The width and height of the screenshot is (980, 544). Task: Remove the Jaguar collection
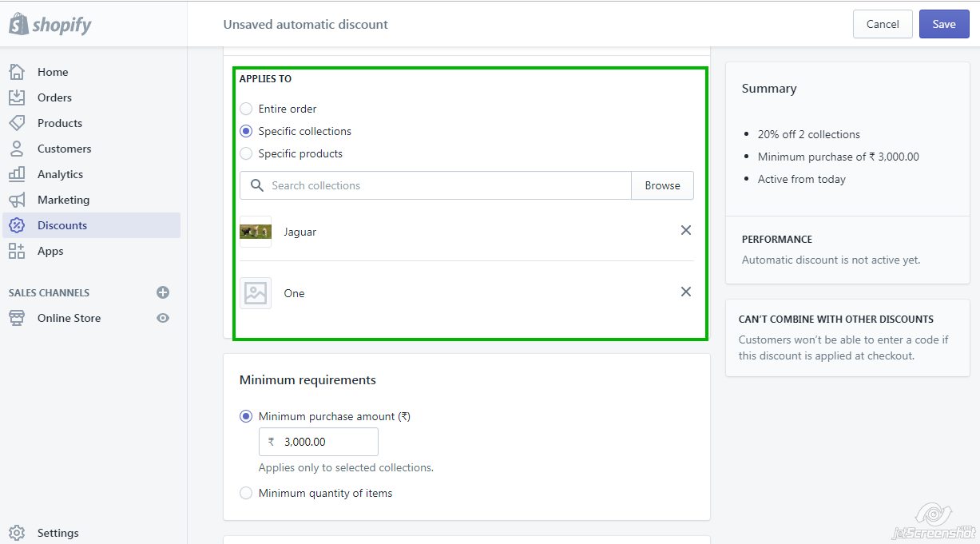coord(686,230)
